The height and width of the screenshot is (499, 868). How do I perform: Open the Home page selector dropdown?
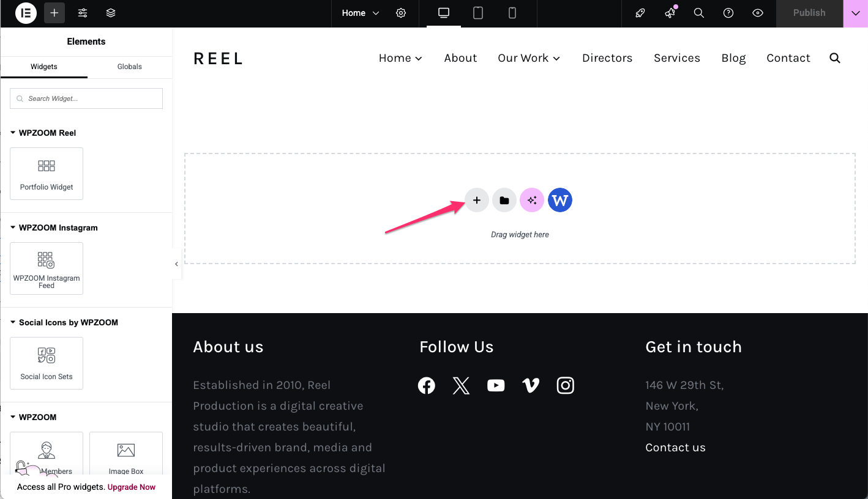click(x=361, y=13)
